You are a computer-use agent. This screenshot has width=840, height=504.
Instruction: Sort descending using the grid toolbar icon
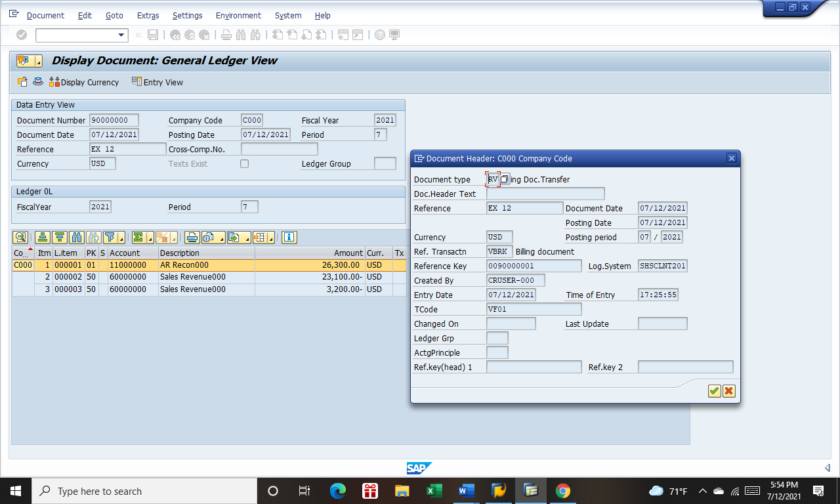(60, 237)
